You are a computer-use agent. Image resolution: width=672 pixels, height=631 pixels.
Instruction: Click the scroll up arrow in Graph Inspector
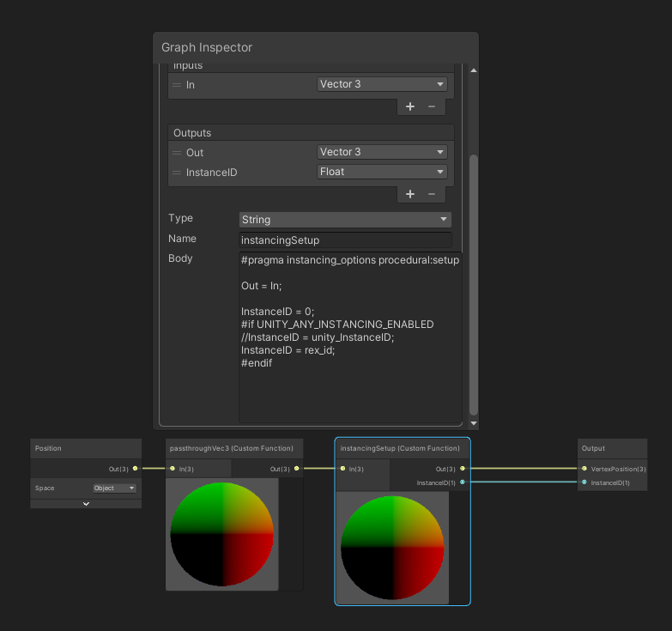pyautogui.click(x=474, y=70)
